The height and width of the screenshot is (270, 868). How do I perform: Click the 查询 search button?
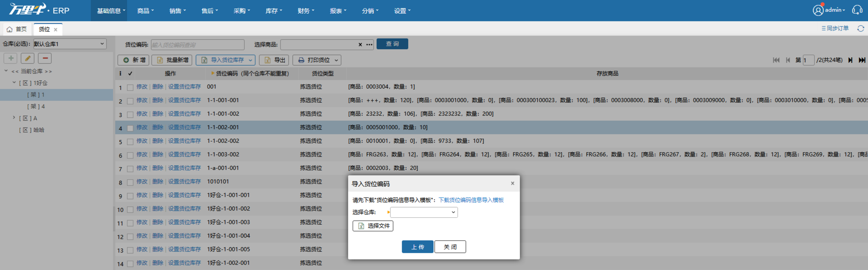click(x=392, y=44)
